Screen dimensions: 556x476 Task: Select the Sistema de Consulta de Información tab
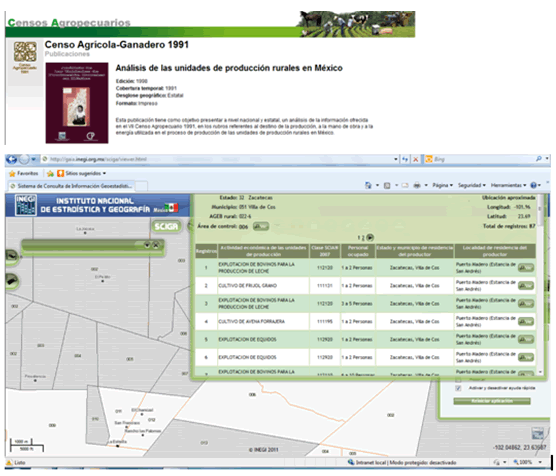coord(71,186)
